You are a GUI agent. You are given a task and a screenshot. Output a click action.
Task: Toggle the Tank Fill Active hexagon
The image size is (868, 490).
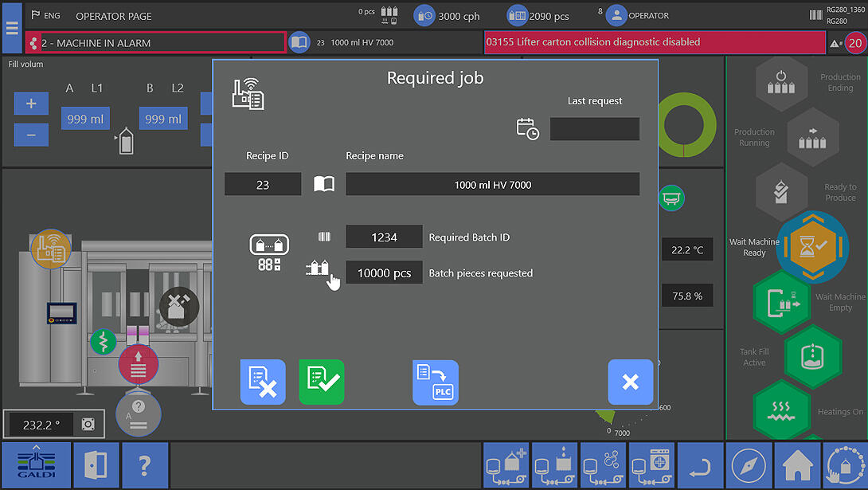[x=811, y=355]
